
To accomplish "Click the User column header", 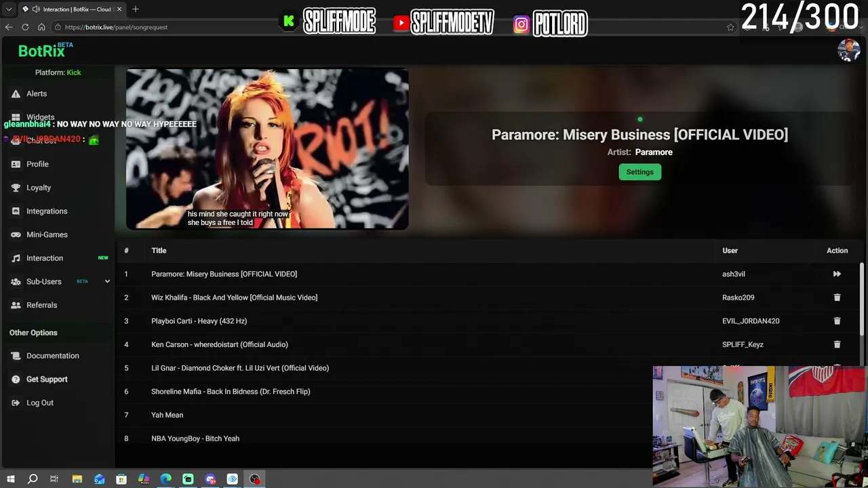I will 730,251.
